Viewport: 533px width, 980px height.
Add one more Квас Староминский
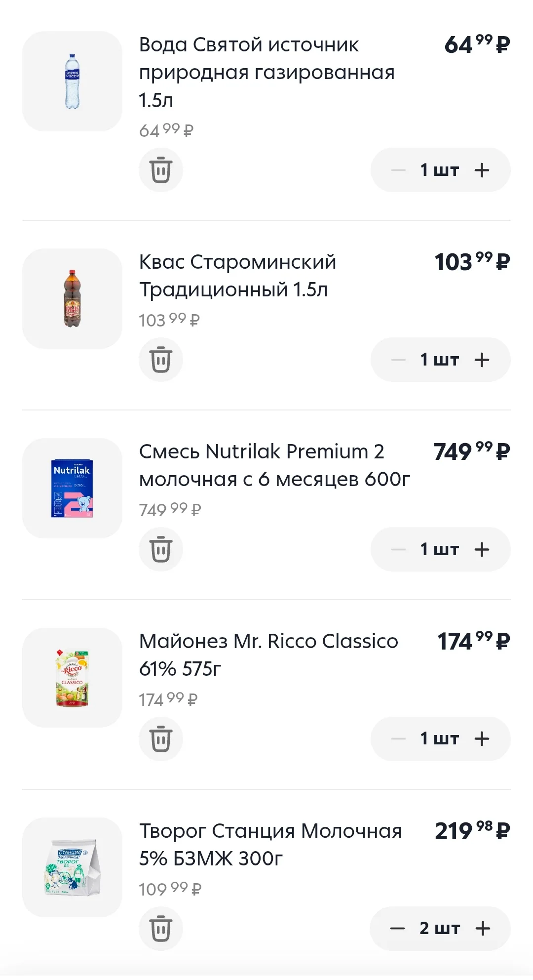[482, 360]
